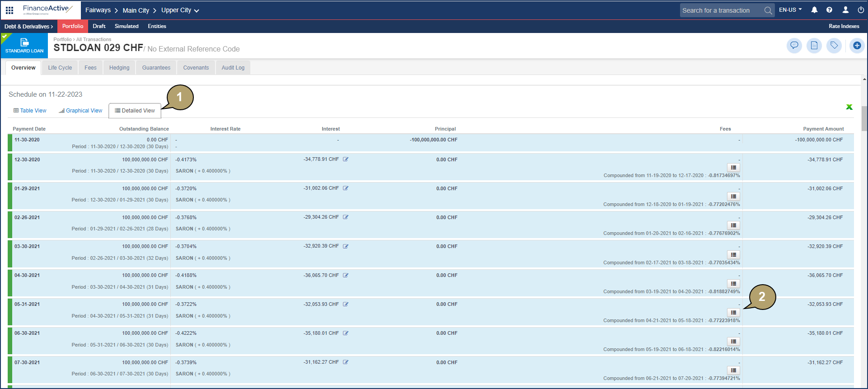This screenshot has height=389, width=868.
Task: Expand the Debt & Derivatives menu
Action: tap(28, 27)
